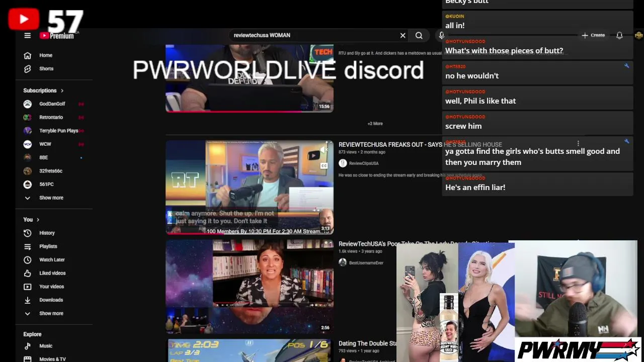
Task: Click the Terryble Pun Plays avatar
Action: [x=28, y=131]
